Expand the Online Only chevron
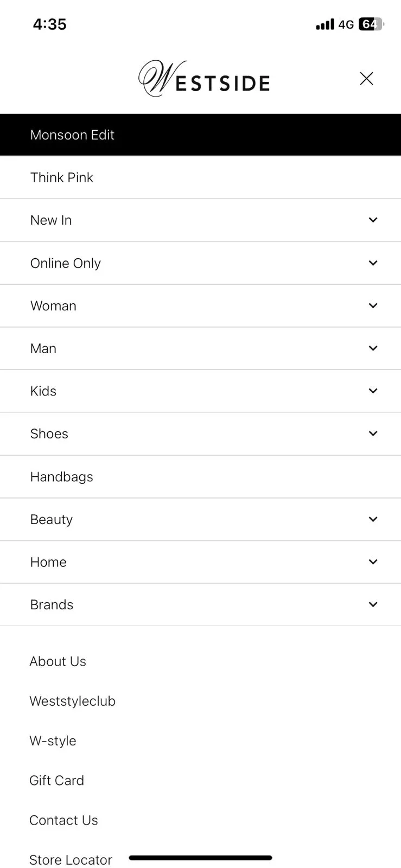 coord(373,263)
